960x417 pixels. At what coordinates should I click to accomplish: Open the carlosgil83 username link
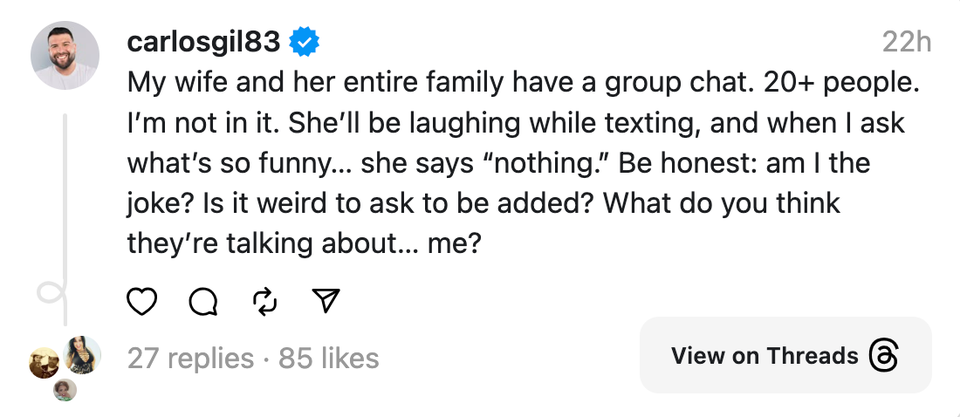tap(205, 42)
